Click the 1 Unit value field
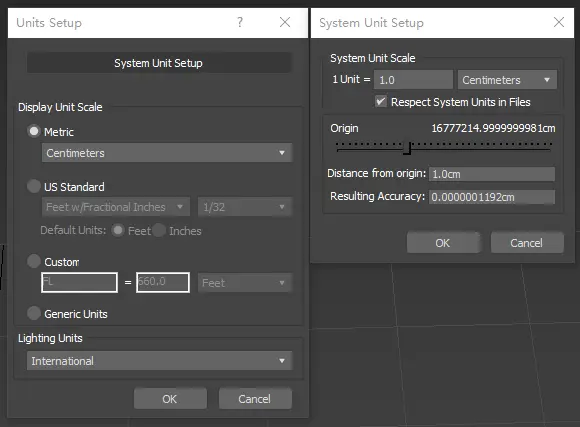Viewport: 580px width, 427px height. [413, 80]
